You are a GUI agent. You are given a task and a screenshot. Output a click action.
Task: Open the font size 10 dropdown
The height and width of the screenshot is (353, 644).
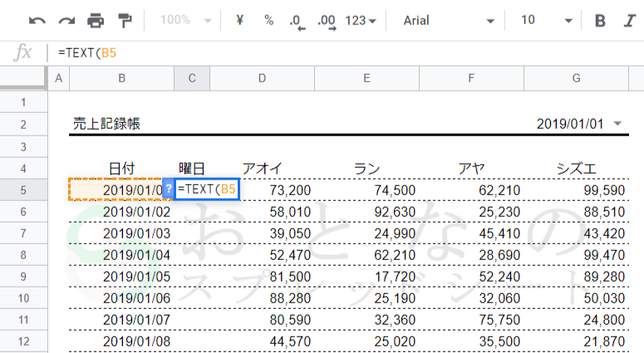tap(546, 21)
